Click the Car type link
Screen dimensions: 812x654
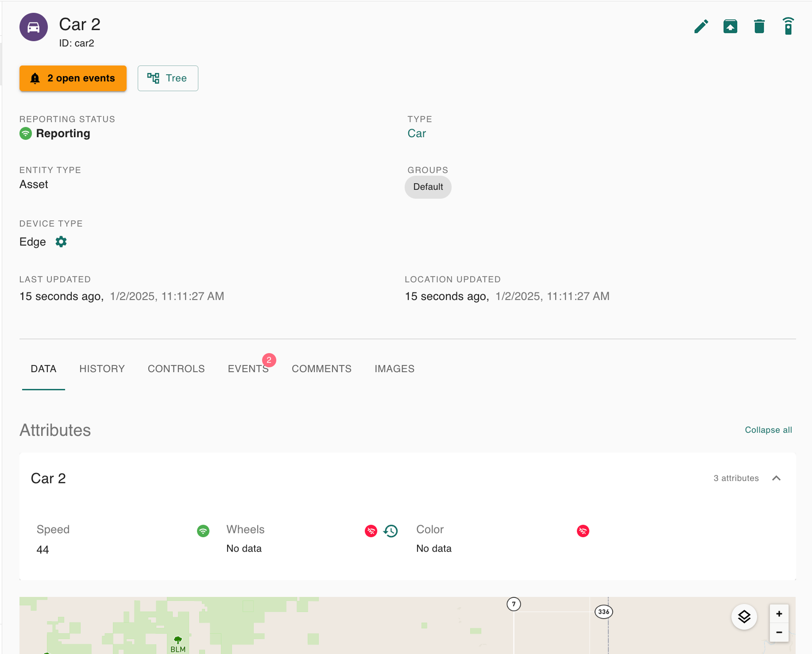(417, 134)
